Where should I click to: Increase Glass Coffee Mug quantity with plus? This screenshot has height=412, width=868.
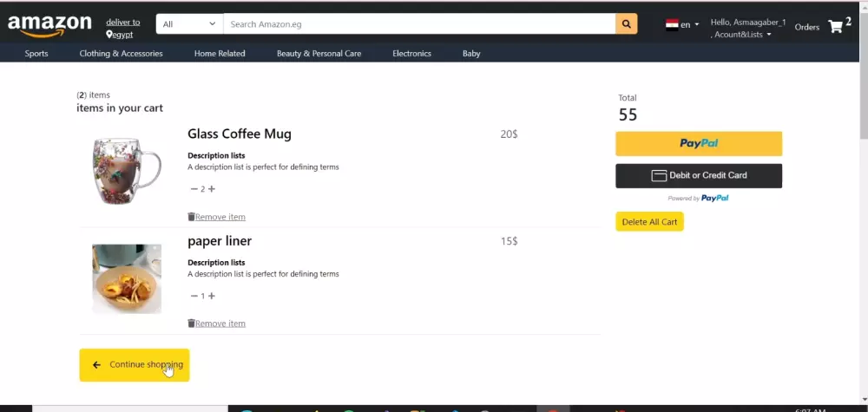(x=212, y=189)
